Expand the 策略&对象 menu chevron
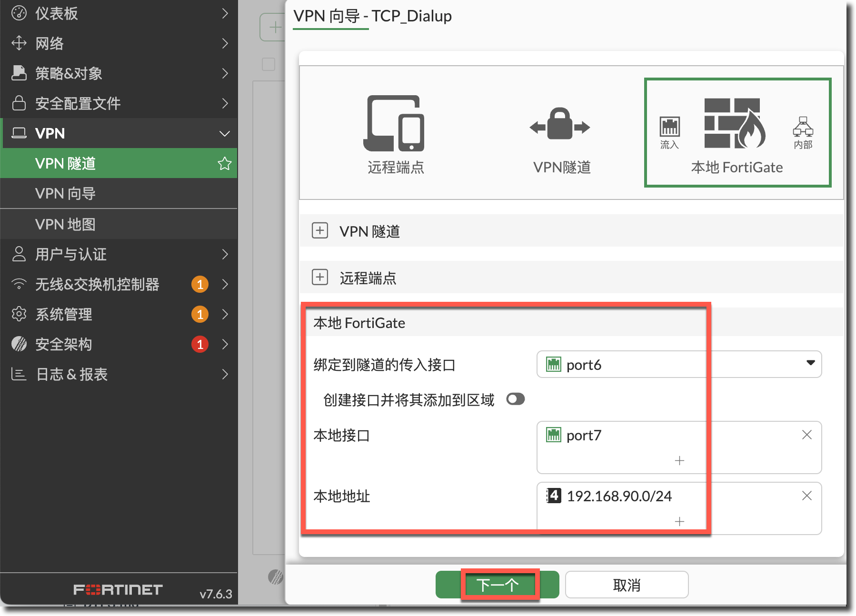856x616 pixels. click(225, 73)
